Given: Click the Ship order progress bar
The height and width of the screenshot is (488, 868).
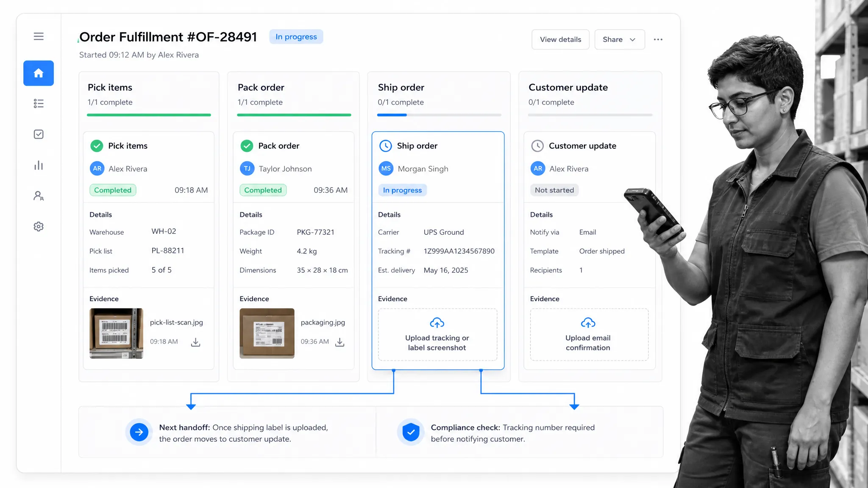Looking at the screenshot, I should point(439,115).
